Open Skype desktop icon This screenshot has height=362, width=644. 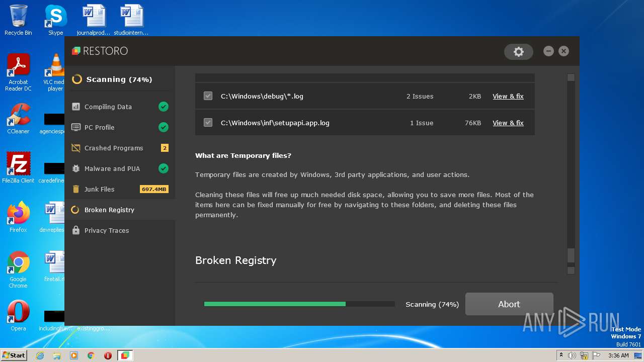point(55,20)
